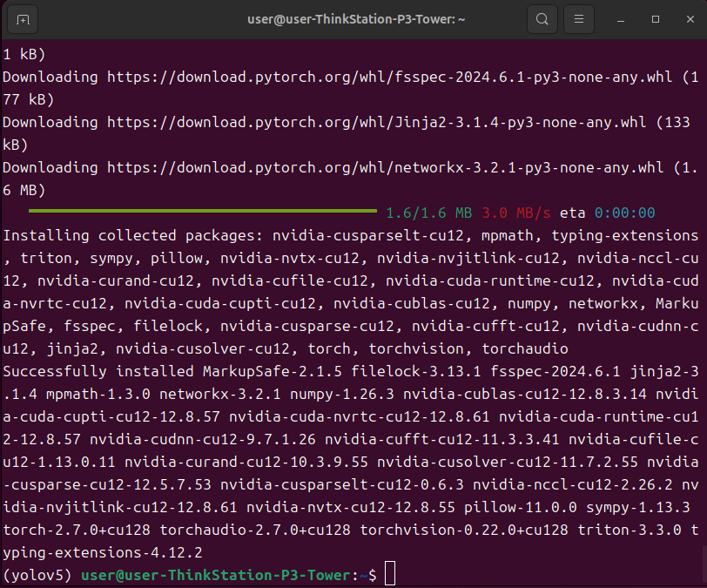Click the 'pillow-11.0.0' text
The image size is (707, 588).
pyautogui.click(x=521, y=507)
